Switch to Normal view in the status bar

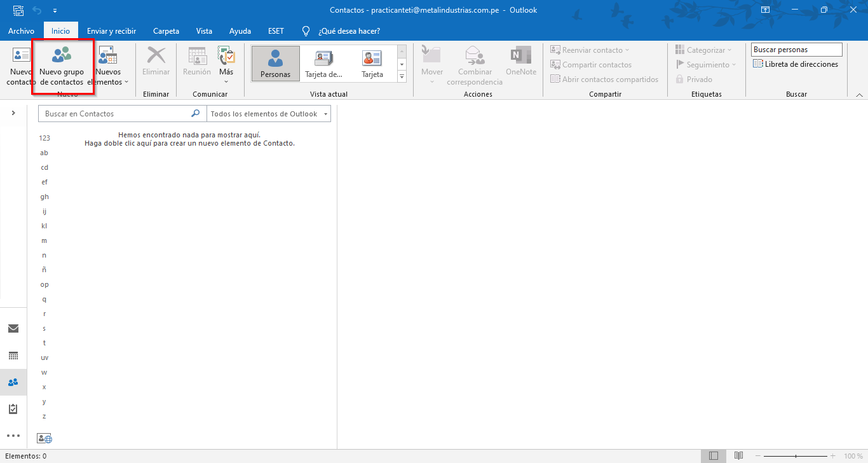coord(714,456)
